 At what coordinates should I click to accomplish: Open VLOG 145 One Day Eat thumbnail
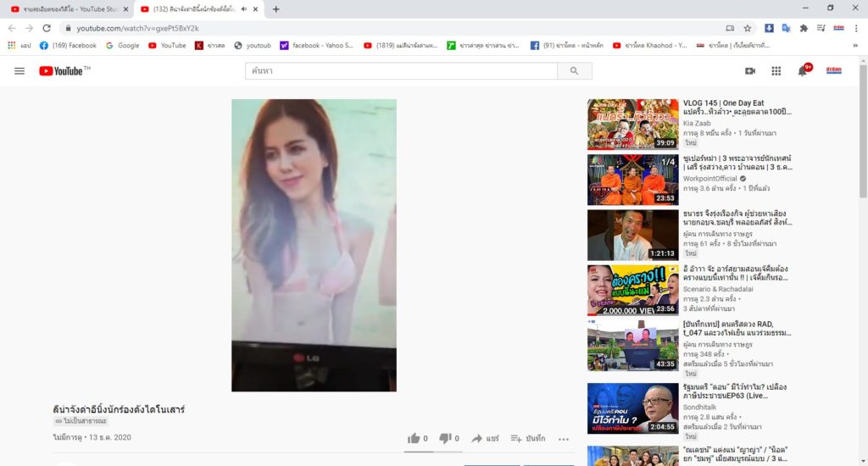tap(632, 125)
